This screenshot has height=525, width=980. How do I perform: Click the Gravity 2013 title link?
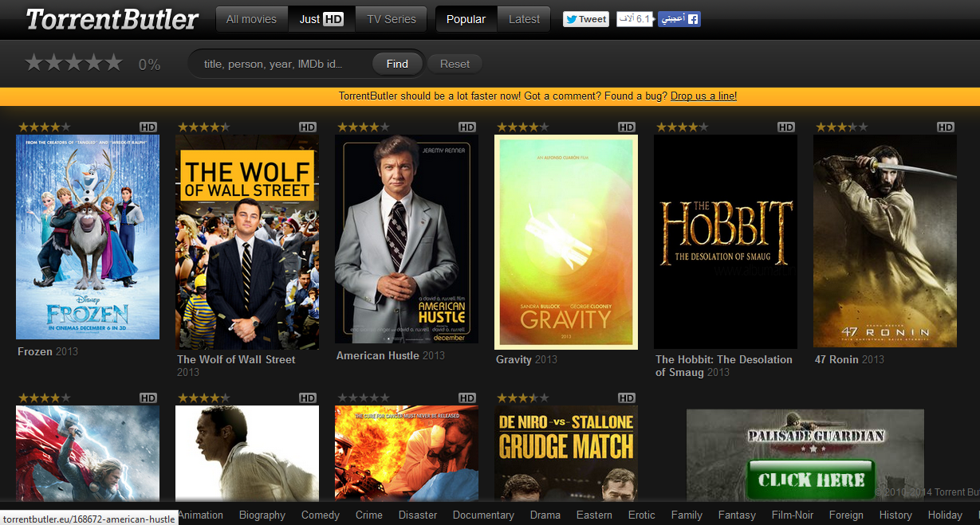coord(526,359)
